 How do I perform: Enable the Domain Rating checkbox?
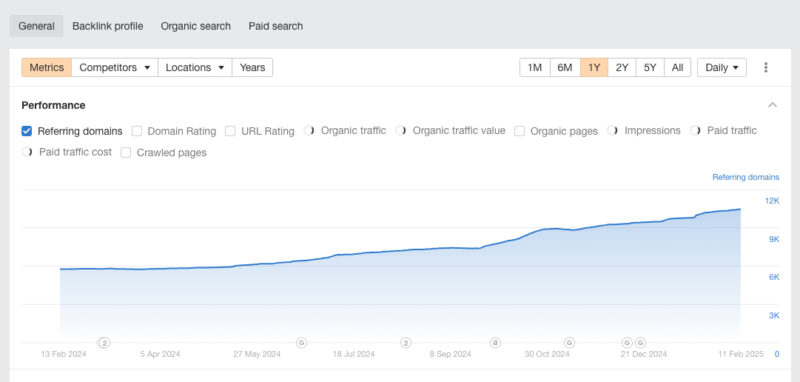[137, 131]
